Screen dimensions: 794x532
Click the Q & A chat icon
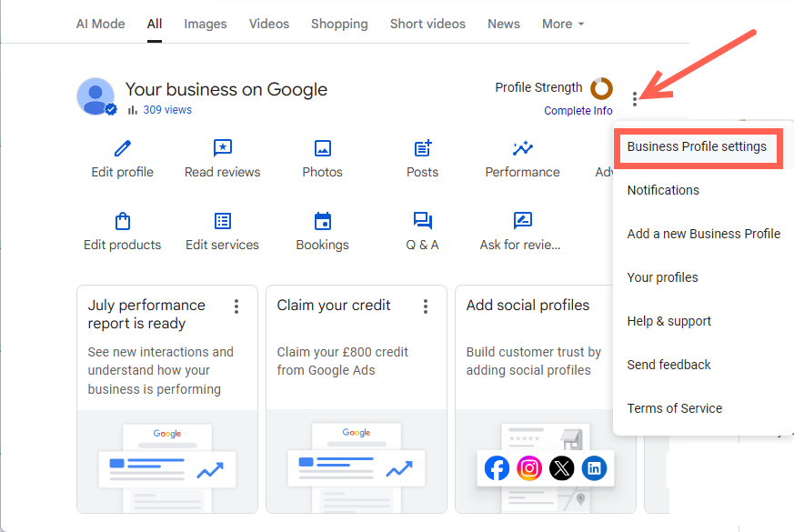coord(422,221)
